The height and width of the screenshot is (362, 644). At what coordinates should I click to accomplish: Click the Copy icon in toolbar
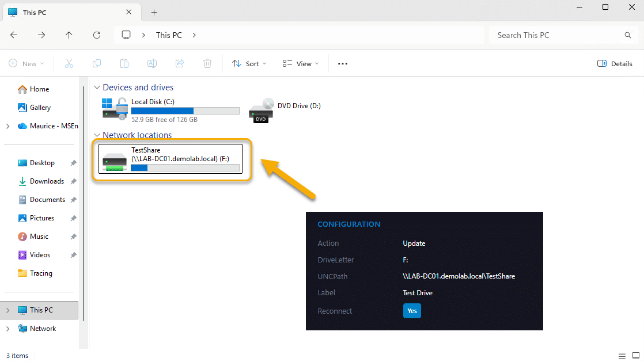pos(97,64)
